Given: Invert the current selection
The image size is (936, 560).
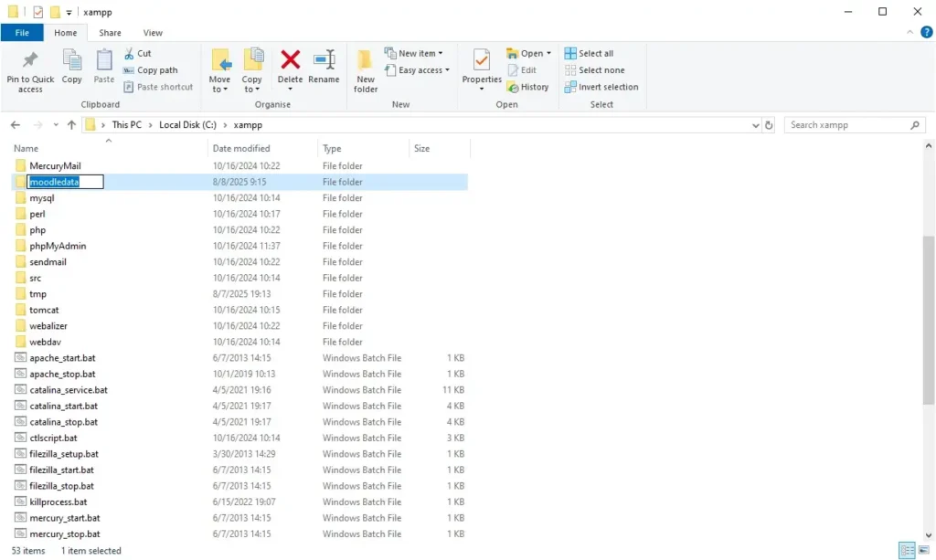Looking at the screenshot, I should tap(601, 87).
